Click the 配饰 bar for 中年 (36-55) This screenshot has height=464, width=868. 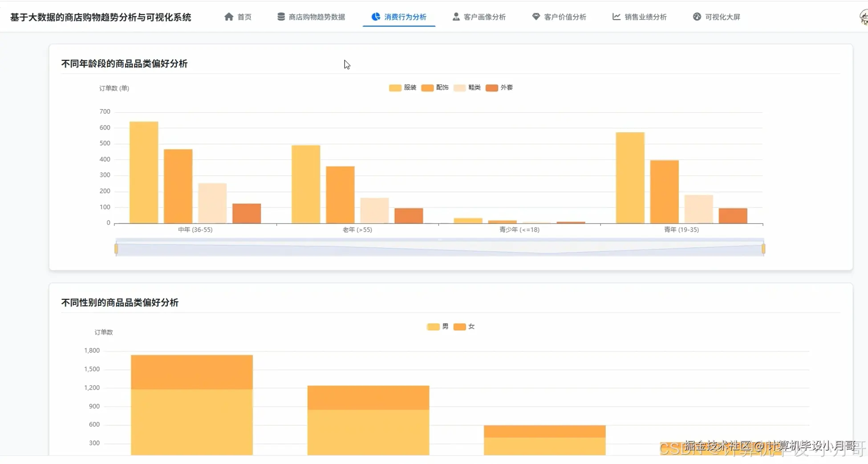(178, 186)
